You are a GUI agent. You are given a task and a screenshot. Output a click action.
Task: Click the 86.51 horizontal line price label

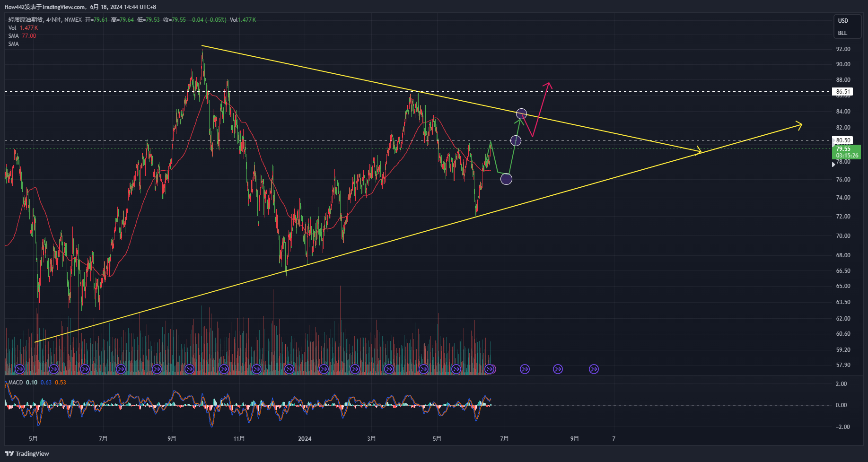[x=843, y=92]
